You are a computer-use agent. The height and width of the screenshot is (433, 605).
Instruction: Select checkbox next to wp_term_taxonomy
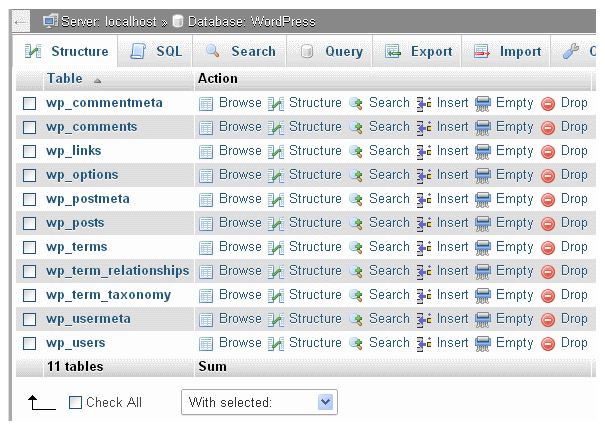[x=30, y=295]
